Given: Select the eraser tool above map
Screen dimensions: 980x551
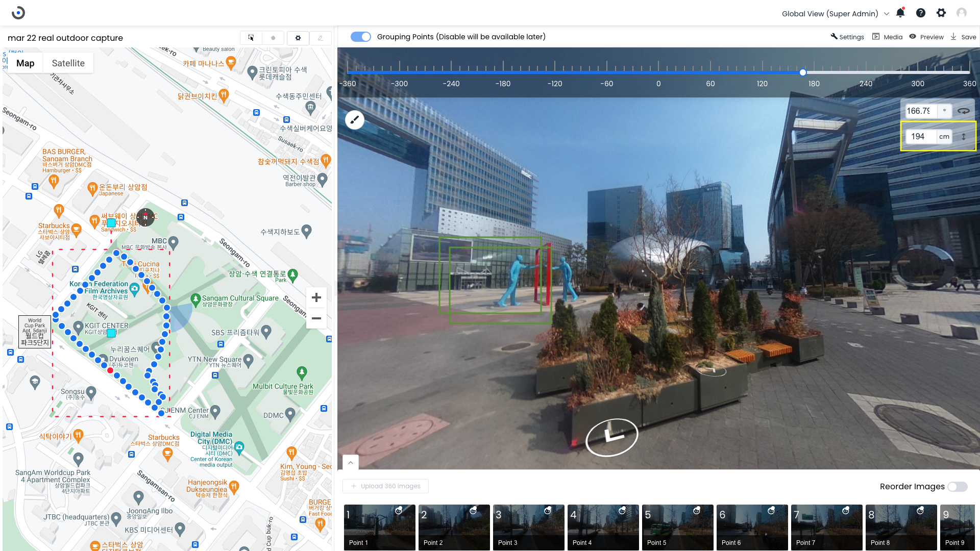Looking at the screenshot, I should click(321, 38).
